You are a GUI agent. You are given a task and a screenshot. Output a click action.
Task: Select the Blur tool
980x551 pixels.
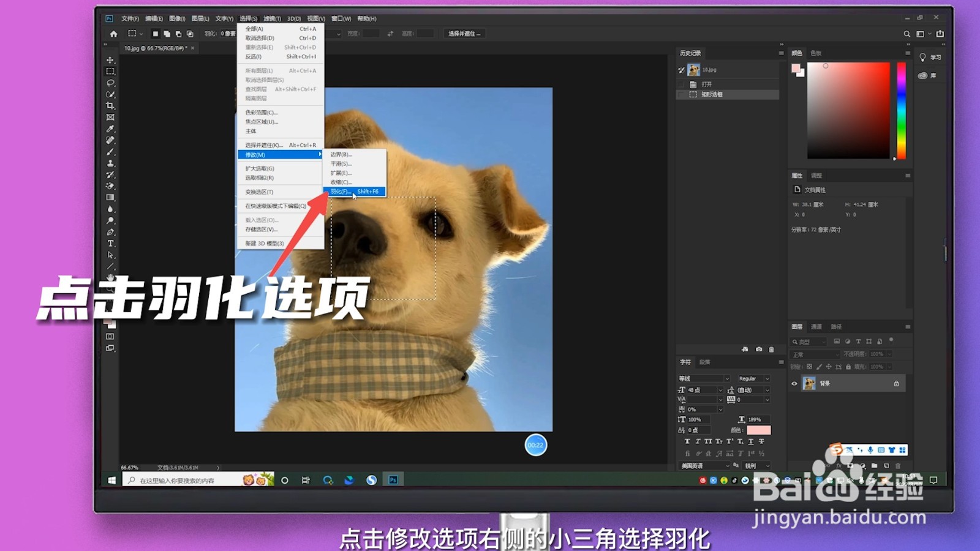click(x=110, y=209)
